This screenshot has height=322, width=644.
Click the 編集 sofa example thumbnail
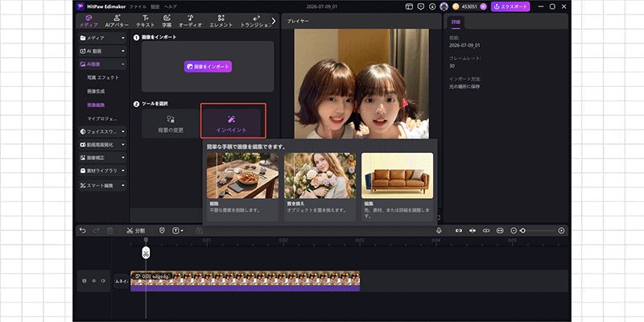click(397, 175)
